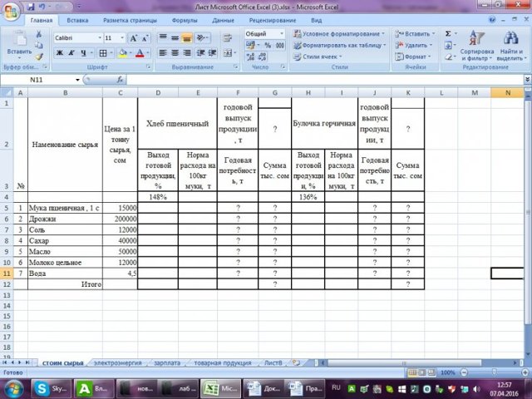Open электроэнергия sheet tab
This screenshot has height=399, width=532.
coord(117,362)
